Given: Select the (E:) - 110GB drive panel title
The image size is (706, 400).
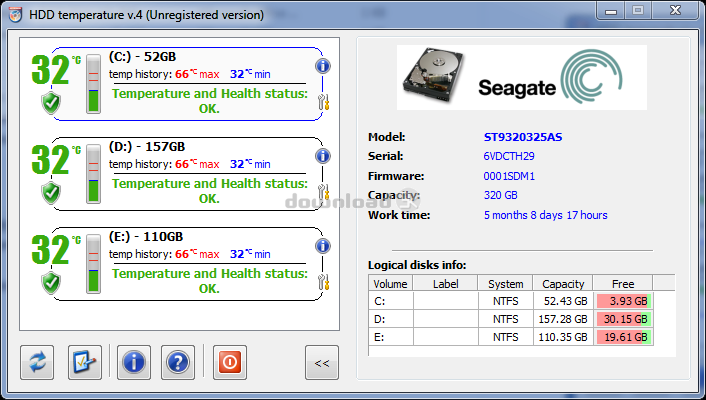Looking at the screenshot, I should coord(146,237).
